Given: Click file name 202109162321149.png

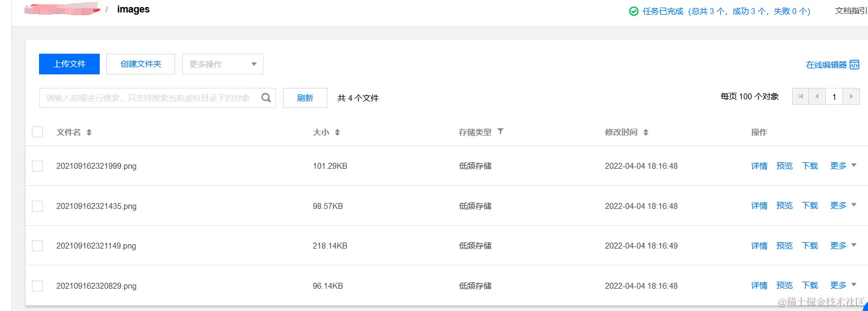Looking at the screenshot, I should (x=97, y=246).
